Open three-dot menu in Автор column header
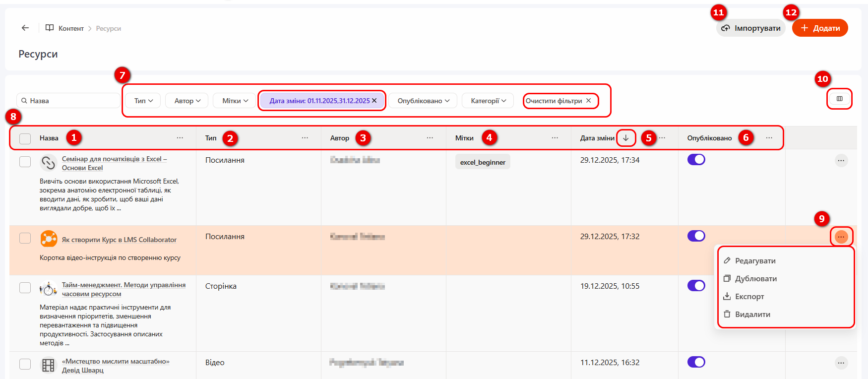The width and height of the screenshot is (868, 379). click(x=430, y=138)
